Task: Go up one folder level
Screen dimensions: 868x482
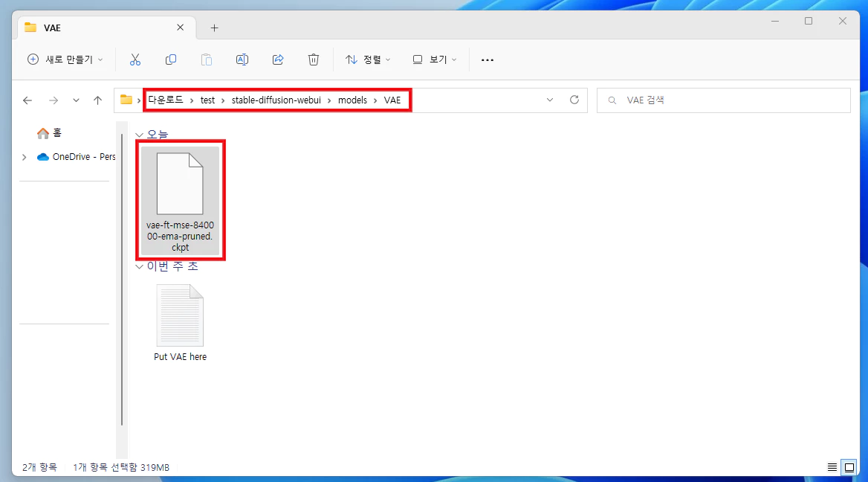Action: pyautogui.click(x=98, y=100)
